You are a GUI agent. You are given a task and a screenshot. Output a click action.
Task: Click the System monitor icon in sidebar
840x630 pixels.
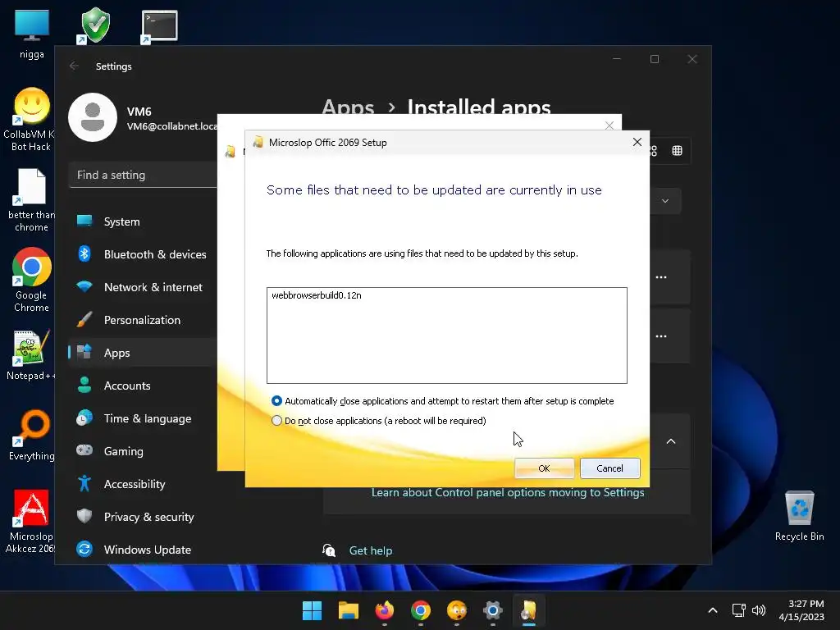click(x=84, y=221)
